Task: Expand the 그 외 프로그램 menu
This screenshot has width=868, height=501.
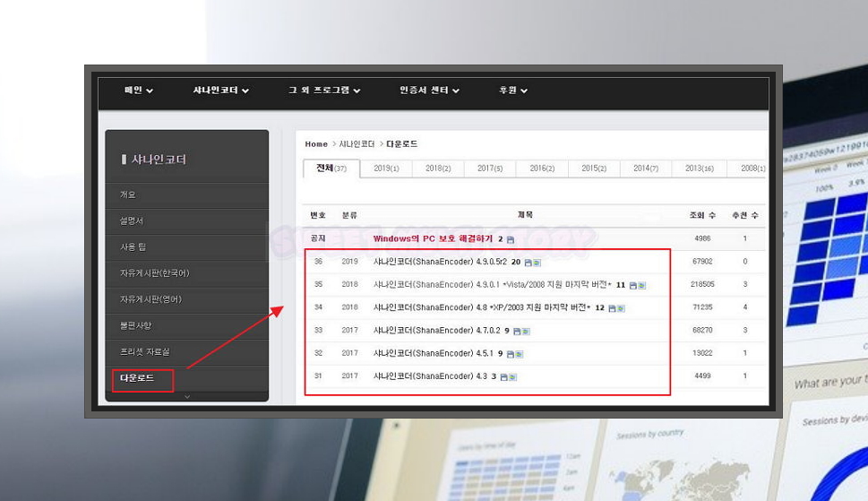Action: pyautogui.click(x=324, y=91)
